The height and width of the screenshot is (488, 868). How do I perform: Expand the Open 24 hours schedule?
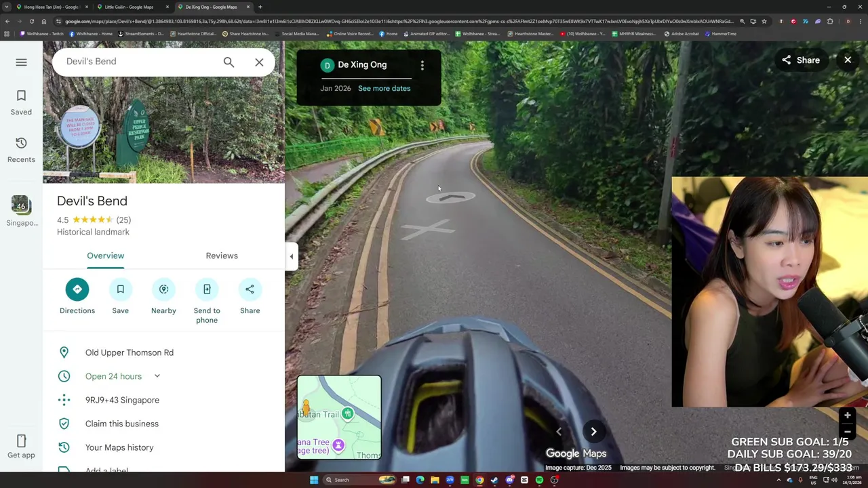pos(157,376)
